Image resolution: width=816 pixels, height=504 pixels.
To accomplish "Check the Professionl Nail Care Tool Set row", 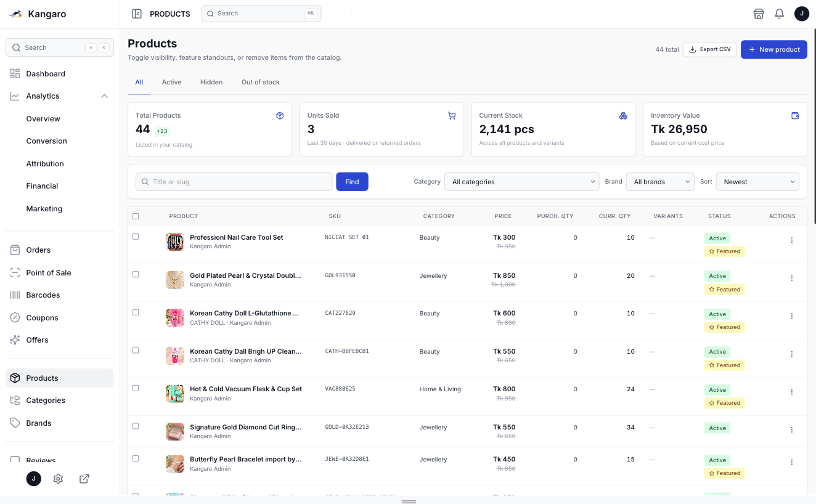I will click(x=136, y=237).
